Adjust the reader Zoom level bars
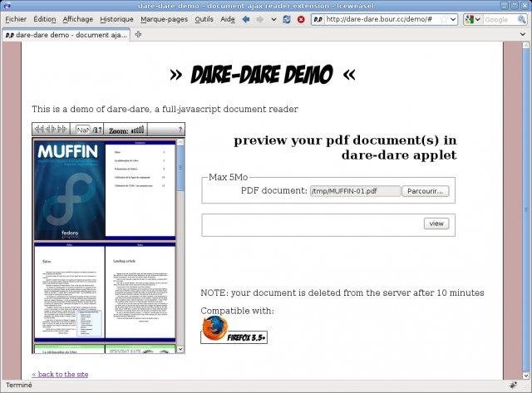 click(x=138, y=130)
